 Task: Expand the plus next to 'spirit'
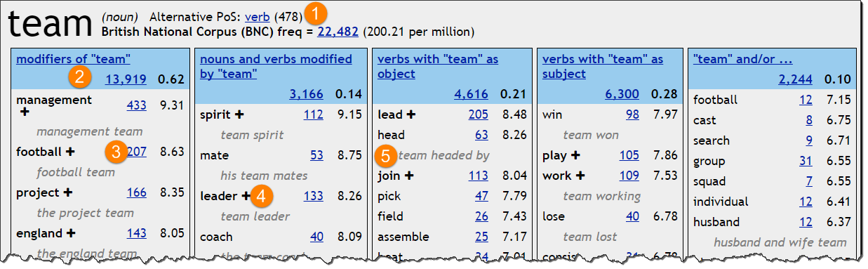239,114
